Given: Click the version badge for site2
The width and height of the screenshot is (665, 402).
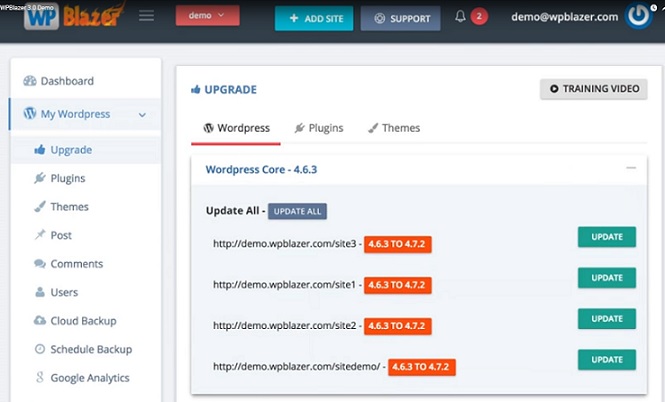Looking at the screenshot, I should click(x=397, y=326).
